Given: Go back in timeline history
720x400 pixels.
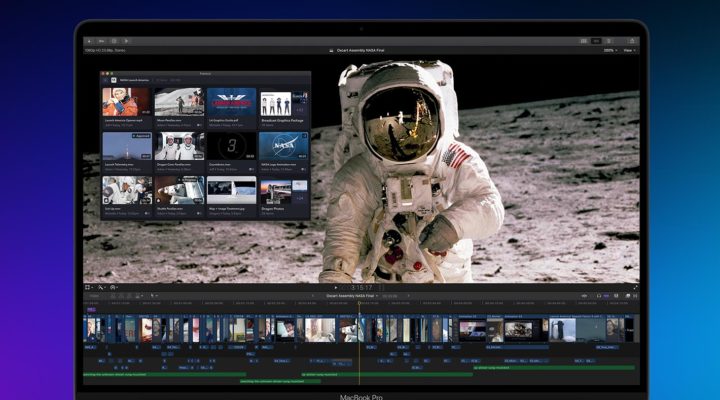Looking at the screenshot, I should click(x=313, y=296).
